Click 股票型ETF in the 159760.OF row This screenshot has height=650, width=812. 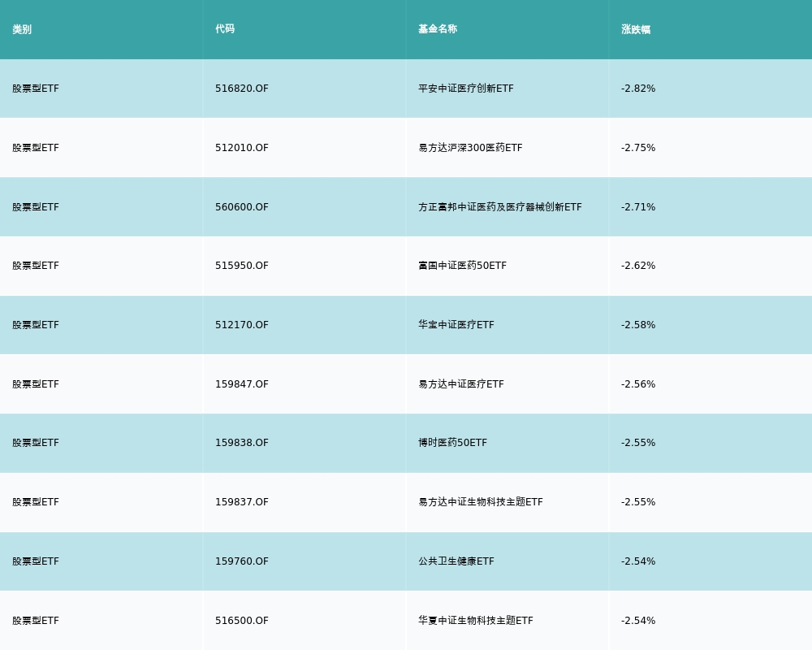36,561
